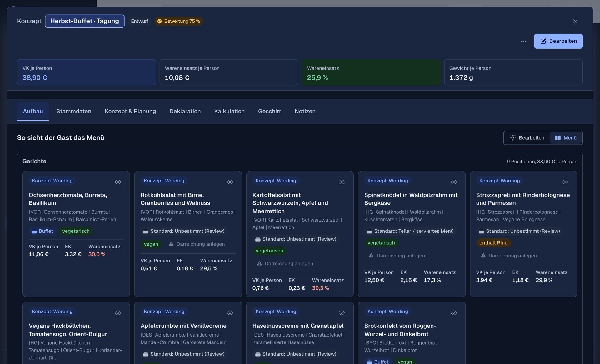Toggle visibility eye on Ochsenherztomate card

click(x=118, y=182)
